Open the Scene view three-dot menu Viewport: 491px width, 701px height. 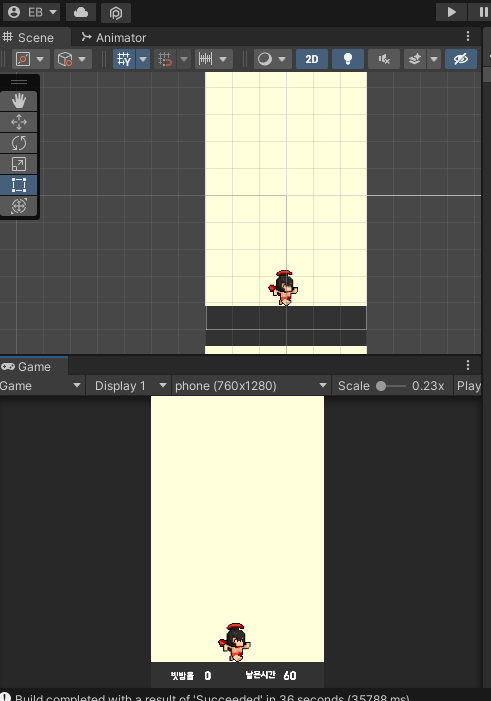point(468,36)
